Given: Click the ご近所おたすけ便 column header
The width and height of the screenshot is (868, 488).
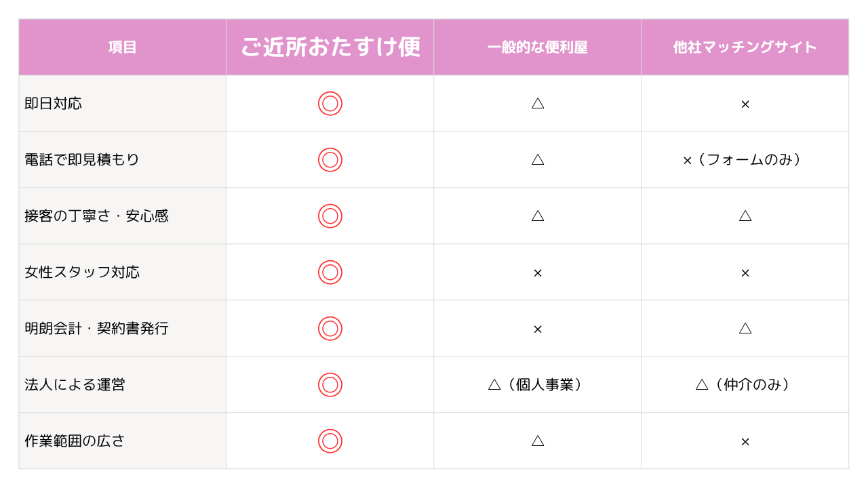Looking at the screenshot, I should (x=330, y=47).
